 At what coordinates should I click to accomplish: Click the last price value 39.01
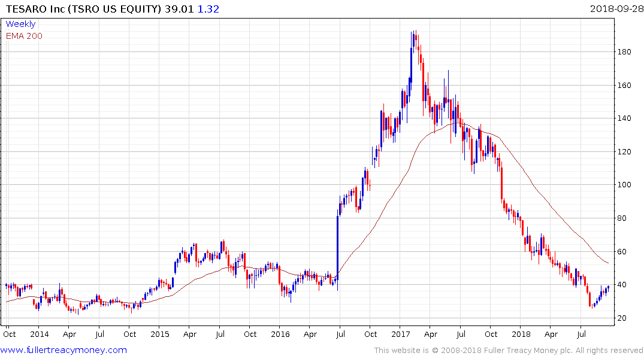coord(179,9)
